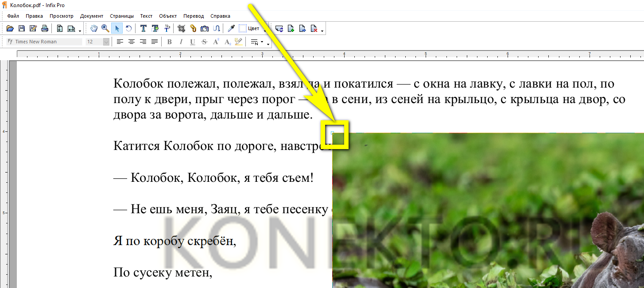Click the delete page icon
The height and width of the screenshot is (288, 644).
pyautogui.click(x=314, y=29)
